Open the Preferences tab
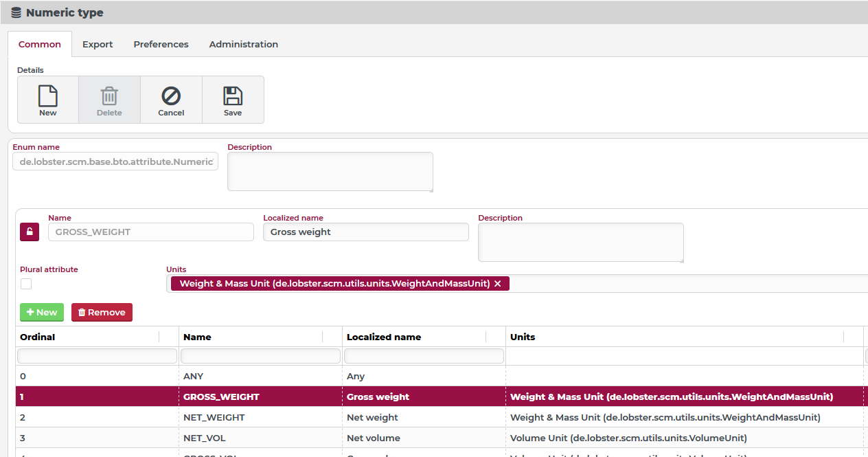Viewport: 868px width, 457px height. point(161,44)
